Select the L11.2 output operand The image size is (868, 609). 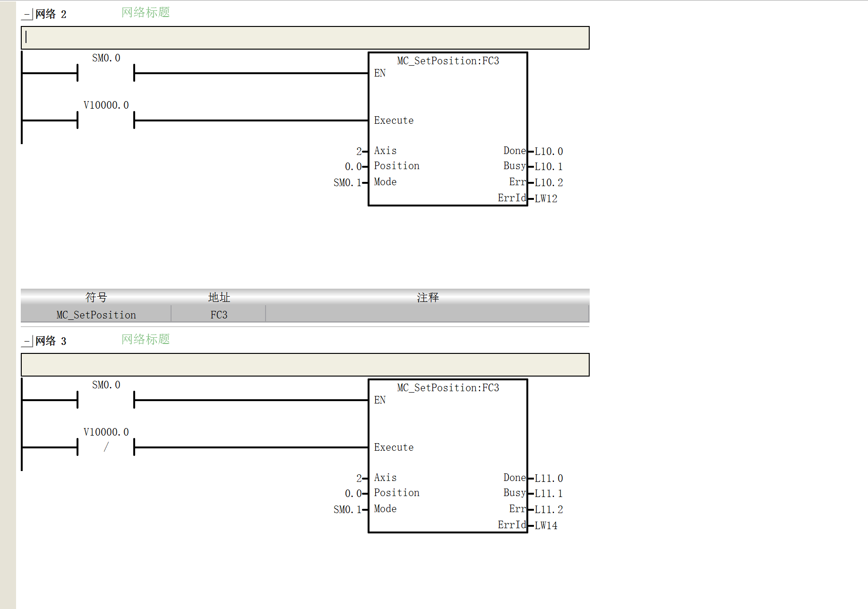click(x=549, y=510)
